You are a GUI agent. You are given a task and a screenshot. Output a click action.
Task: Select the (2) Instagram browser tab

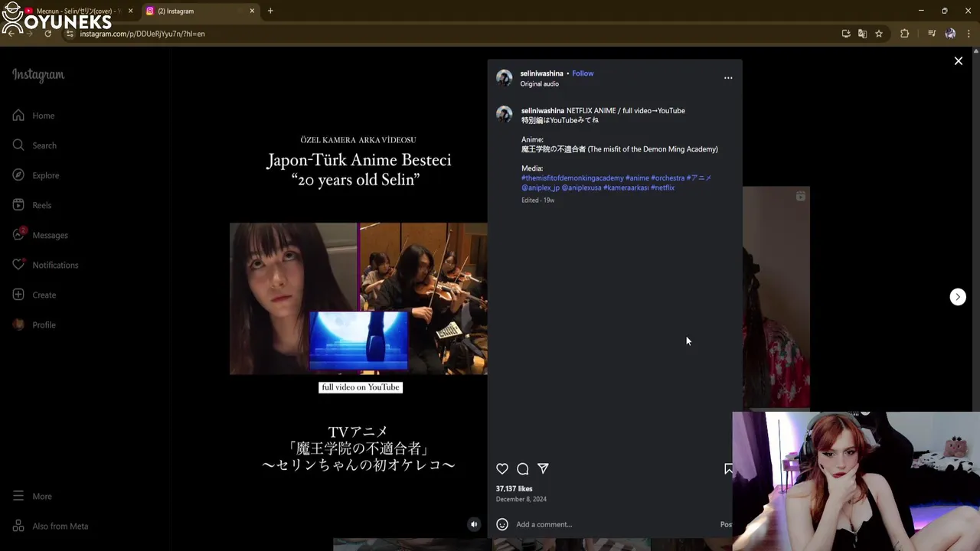click(199, 11)
